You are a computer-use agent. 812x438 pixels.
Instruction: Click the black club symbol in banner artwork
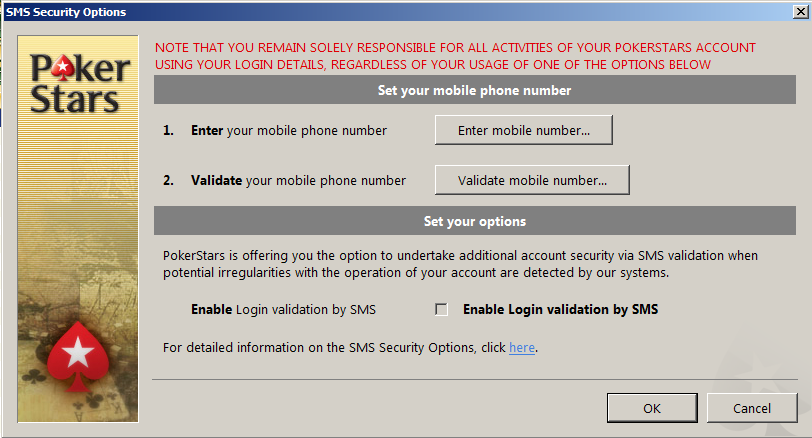(x=34, y=375)
